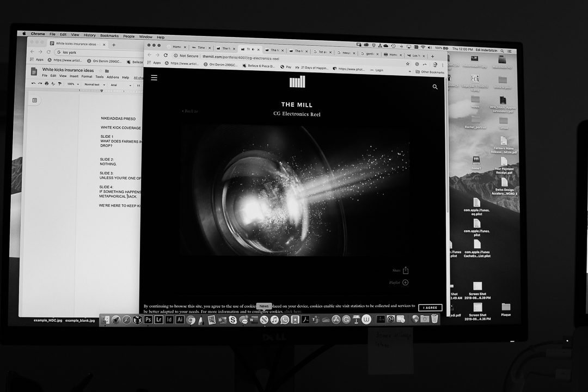Click Apps shortcut in front bookmarks bar
Image resolution: width=588 pixels, height=392 pixels.
[154, 63]
